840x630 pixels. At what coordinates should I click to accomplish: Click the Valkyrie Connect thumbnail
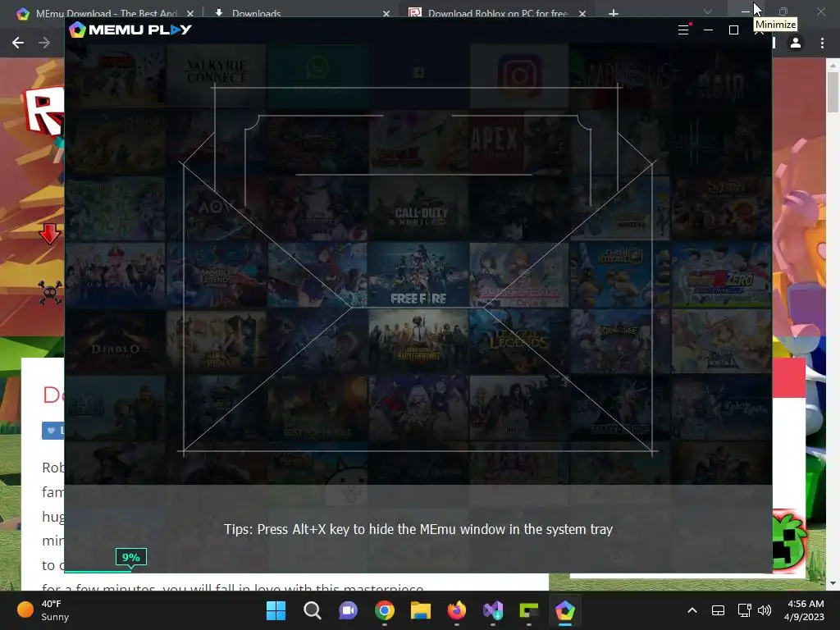coord(216,75)
